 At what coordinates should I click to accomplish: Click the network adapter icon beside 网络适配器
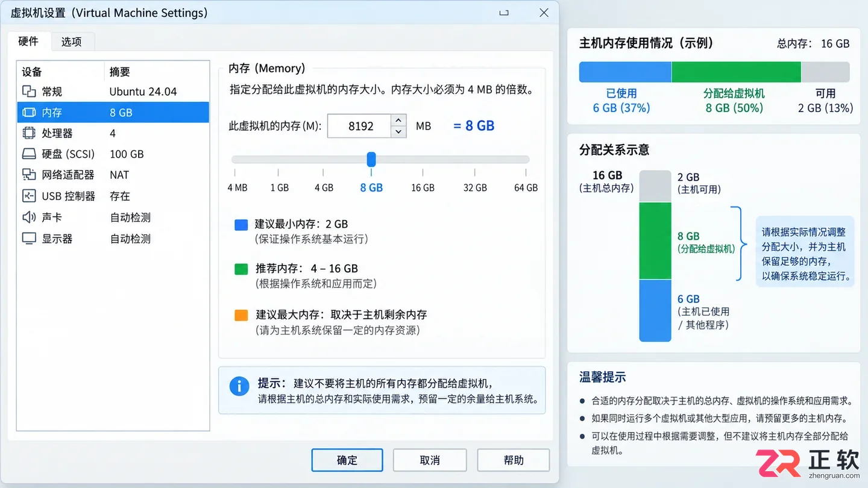click(x=29, y=175)
